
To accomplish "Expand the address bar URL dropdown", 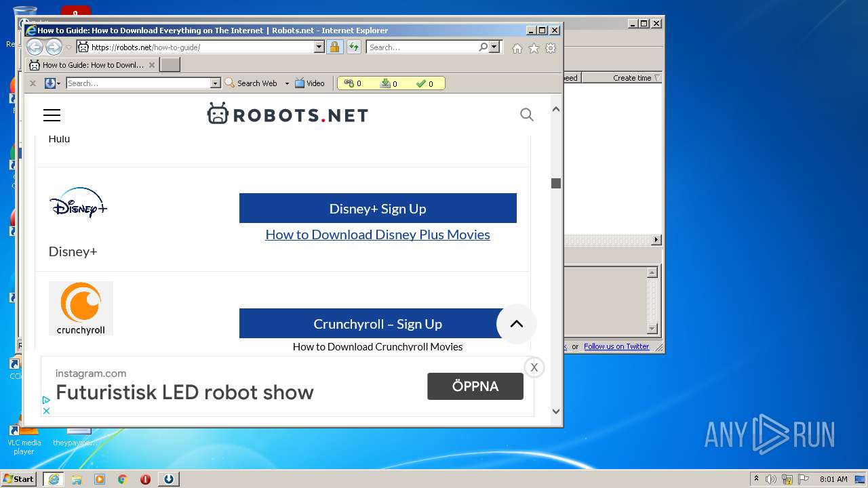I will coord(319,47).
